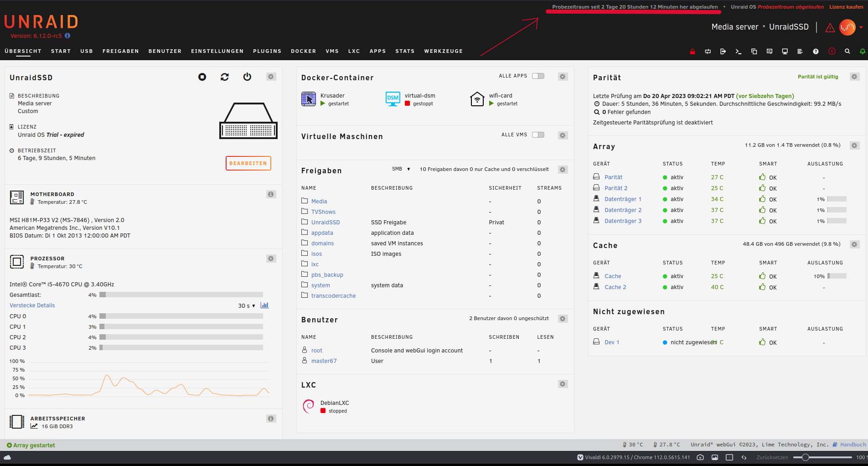The height and width of the screenshot is (466, 868).
Task: Open the Datenträger 2 device link
Action: point(623,210)
